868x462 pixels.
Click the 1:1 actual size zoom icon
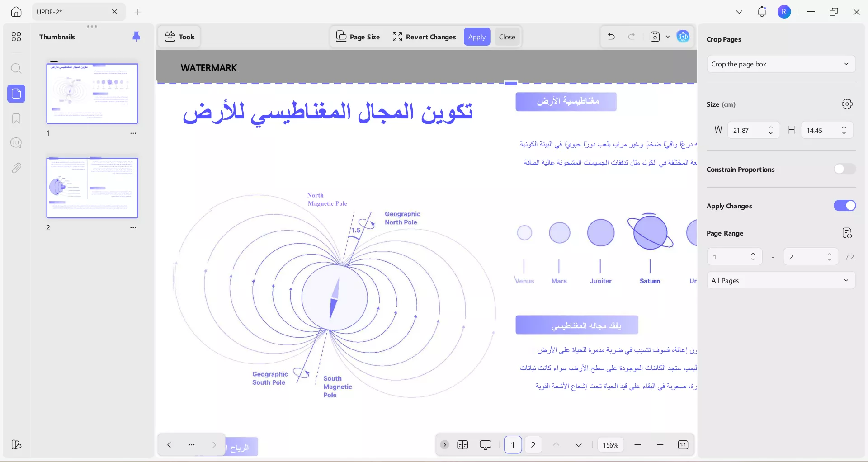(683, 445)
